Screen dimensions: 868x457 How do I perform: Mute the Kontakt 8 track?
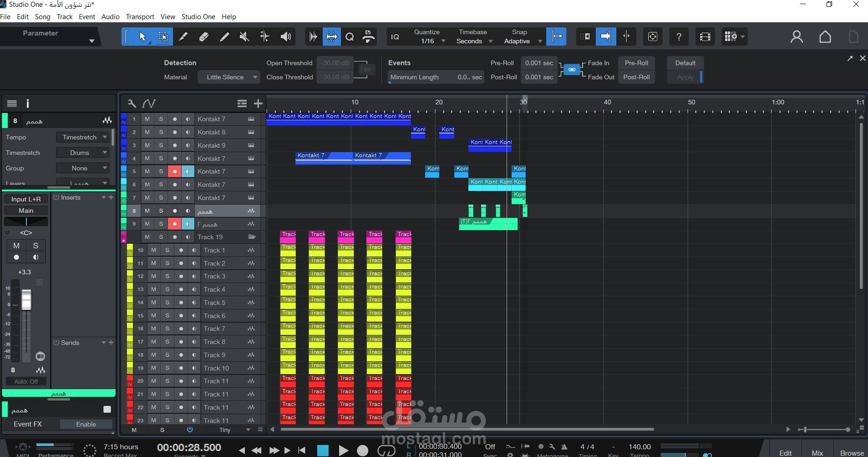pos(147,132)
